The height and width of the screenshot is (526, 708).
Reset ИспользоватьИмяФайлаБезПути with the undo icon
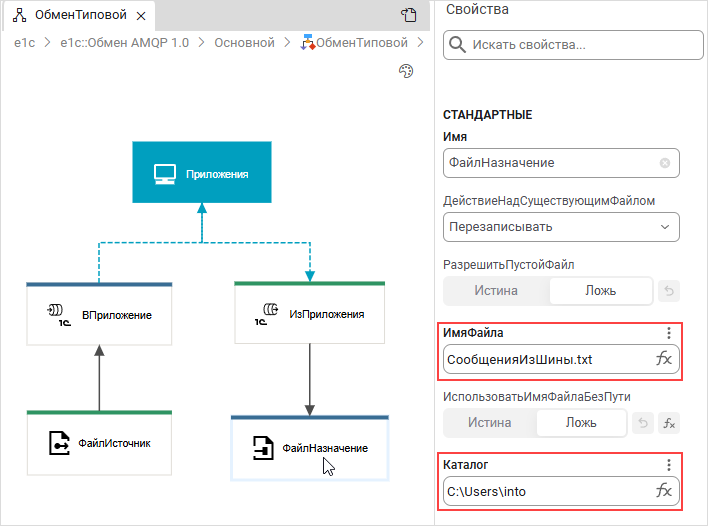pyautogui.click(x=643, y=423)
